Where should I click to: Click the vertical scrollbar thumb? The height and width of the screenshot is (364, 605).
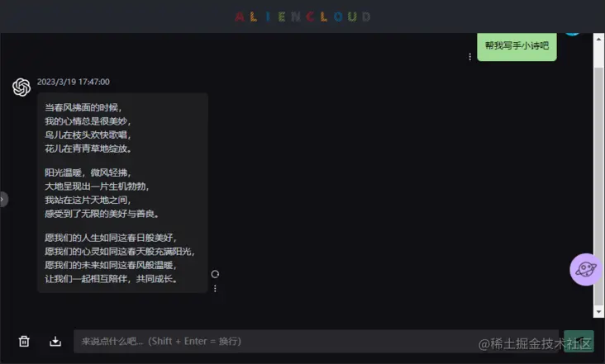coord(598,183)
